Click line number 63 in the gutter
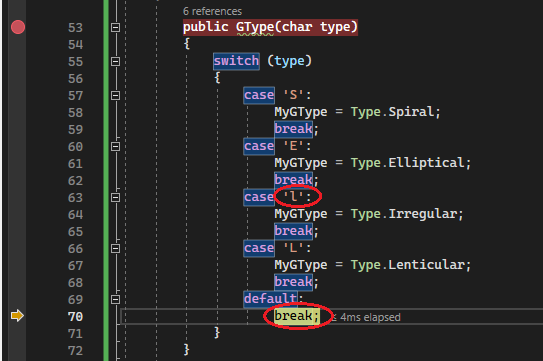The height and width of the screenshot is (361, 543). [x=75, y=198]
